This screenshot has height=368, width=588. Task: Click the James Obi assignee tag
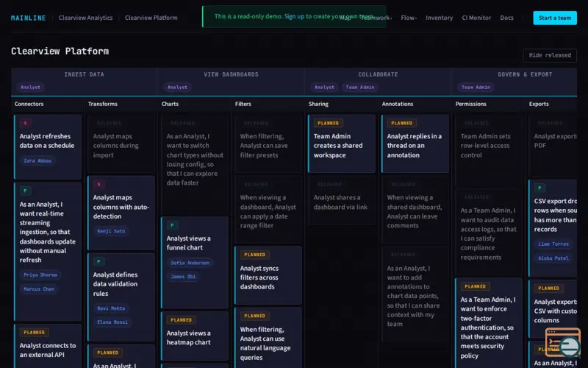(x=183, y=277)
